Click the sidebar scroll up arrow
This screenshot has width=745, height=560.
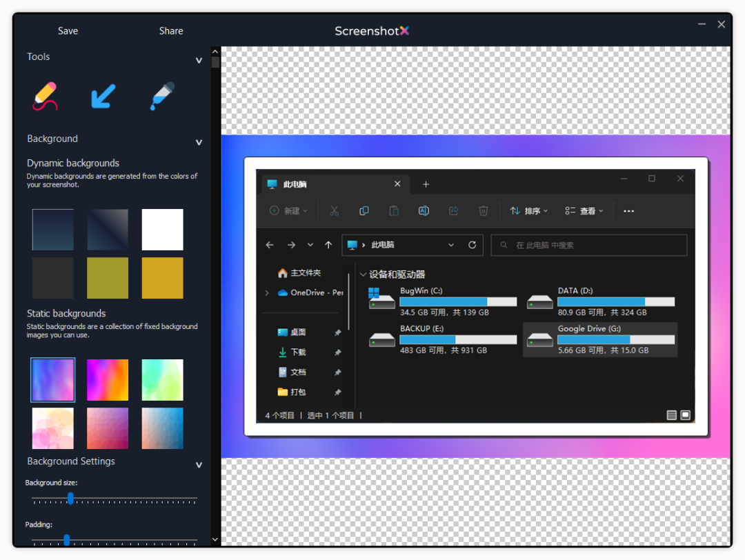(x=215, y=51)
